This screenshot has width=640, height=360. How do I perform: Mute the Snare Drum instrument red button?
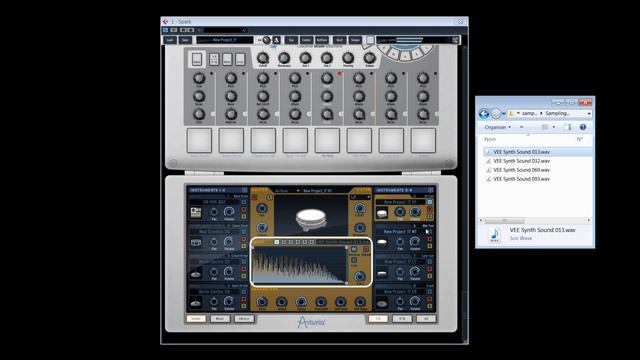244,239
